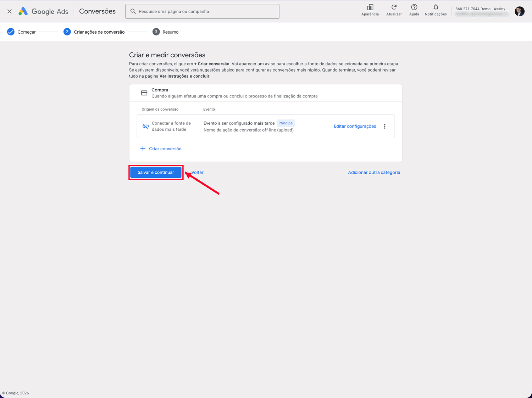Open the user profile avatar

(520, 11)
